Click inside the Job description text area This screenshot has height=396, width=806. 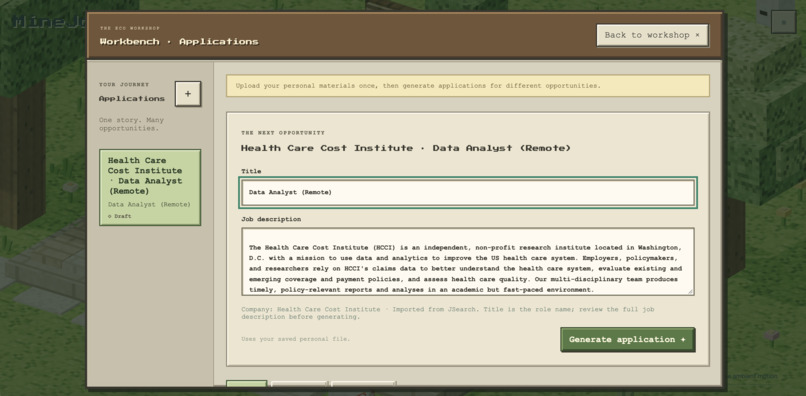tap(468, 261)
